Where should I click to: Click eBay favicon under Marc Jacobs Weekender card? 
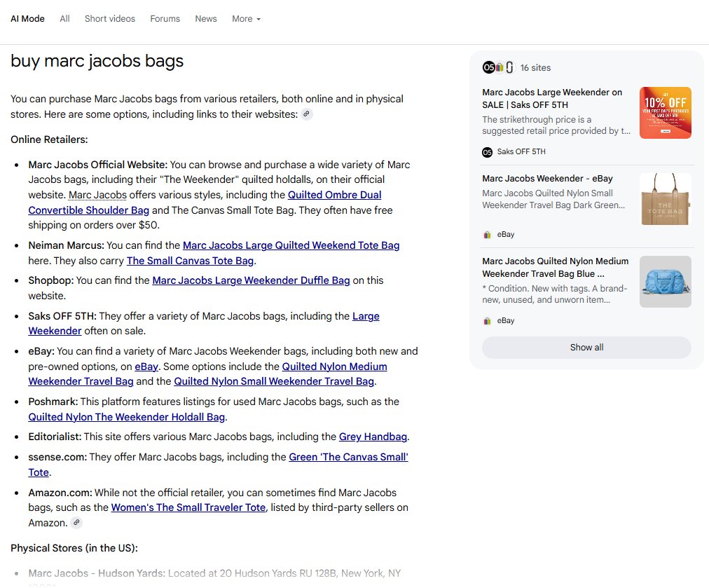pos(487,235)
